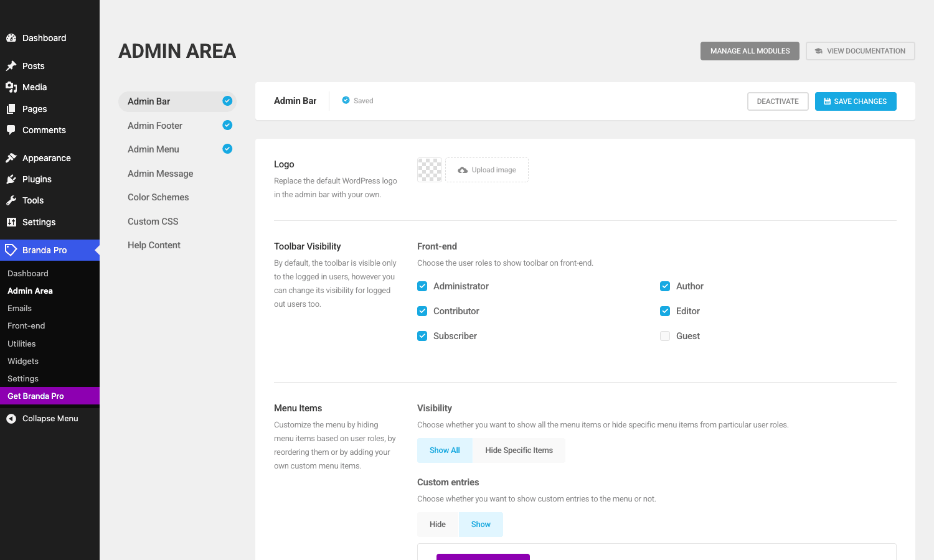The image size is (934, 560).
Task: Click the Get Branda Pro link
Action: 50,396
